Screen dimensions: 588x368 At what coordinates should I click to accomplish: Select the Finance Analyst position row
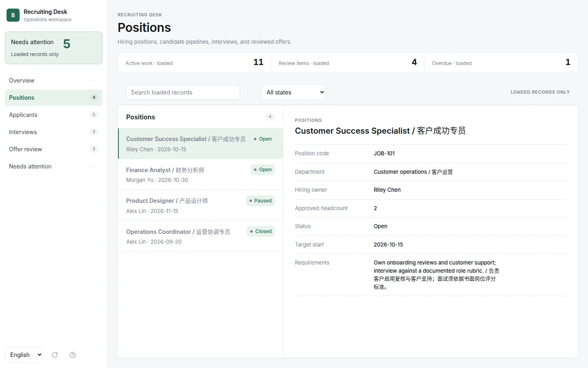pos(200,175)
